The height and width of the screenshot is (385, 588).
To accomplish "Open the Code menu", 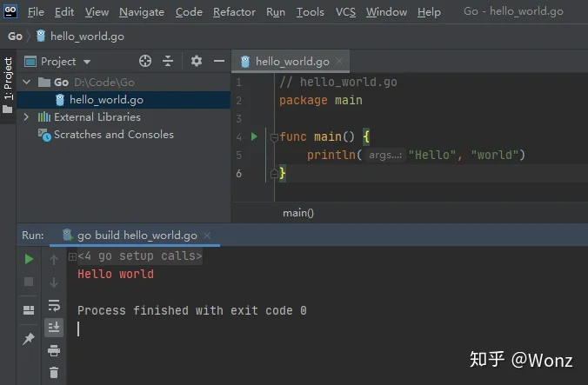I will pyautogui.click(x=189, y=12).
